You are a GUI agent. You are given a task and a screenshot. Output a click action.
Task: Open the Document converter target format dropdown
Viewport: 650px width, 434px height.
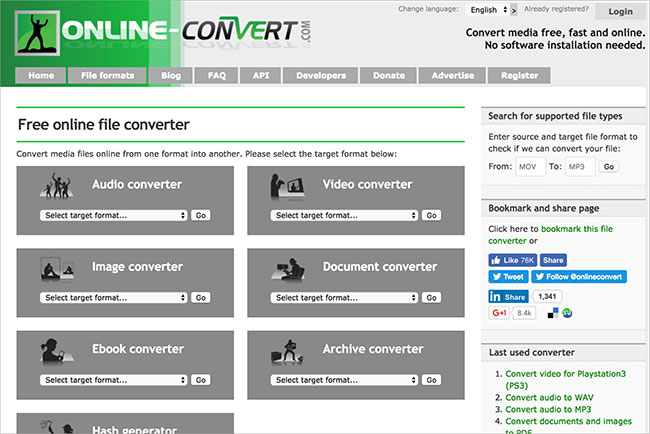[x=344, y=298]
